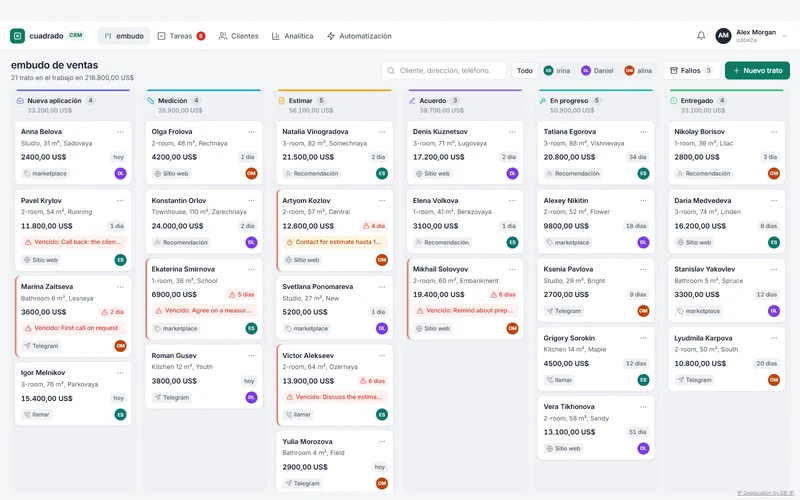Click the 6 días warning badge on Victor Alekseev
800x500 pixels.
tap(372, 381)
